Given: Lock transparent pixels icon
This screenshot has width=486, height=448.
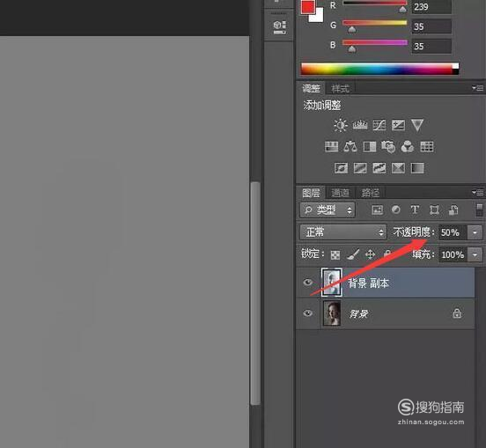Looking at the screenshot, I should point(335,254).
